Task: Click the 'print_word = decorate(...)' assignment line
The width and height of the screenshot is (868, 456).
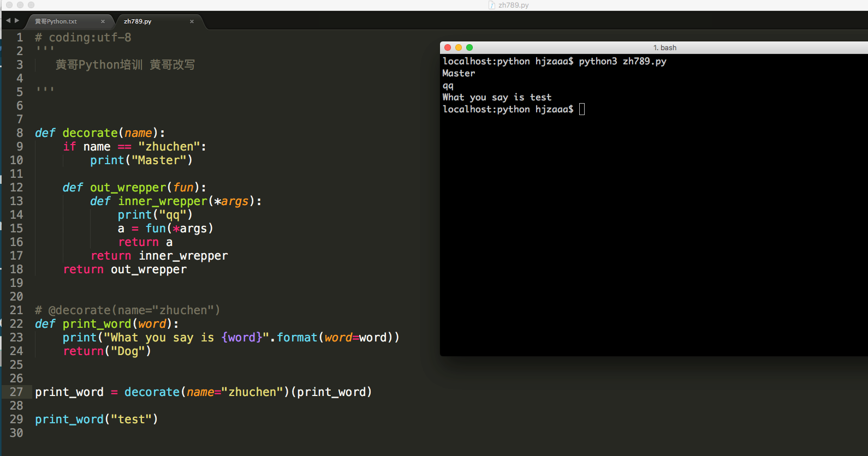Action: (204, 392)
